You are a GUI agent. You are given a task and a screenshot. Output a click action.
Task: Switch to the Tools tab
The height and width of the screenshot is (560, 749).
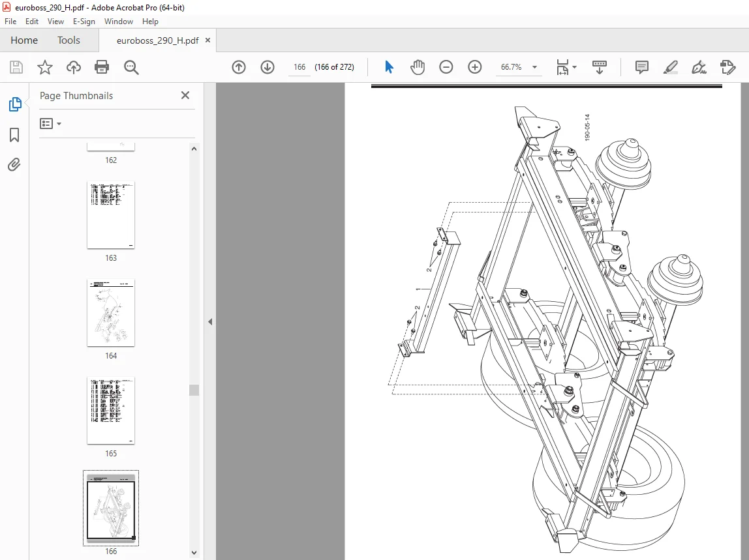coord(69,40)
